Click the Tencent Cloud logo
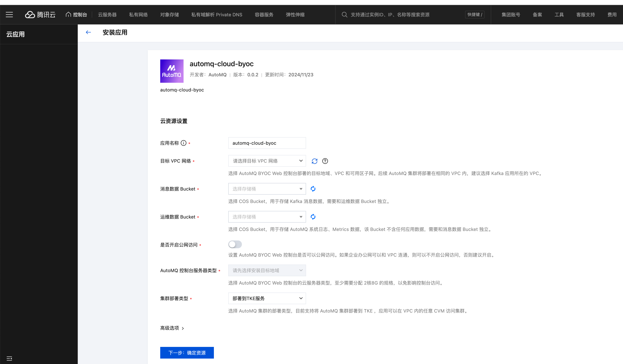Image resolution: width=623 pixels, height=364 pixels. pyautogui.click(x=40, y=15)
